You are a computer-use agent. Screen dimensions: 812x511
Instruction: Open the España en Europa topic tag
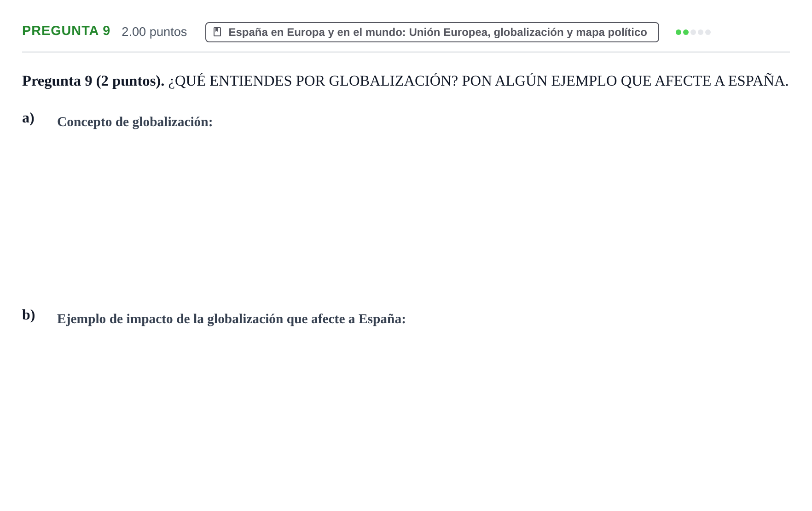(432, 32)
